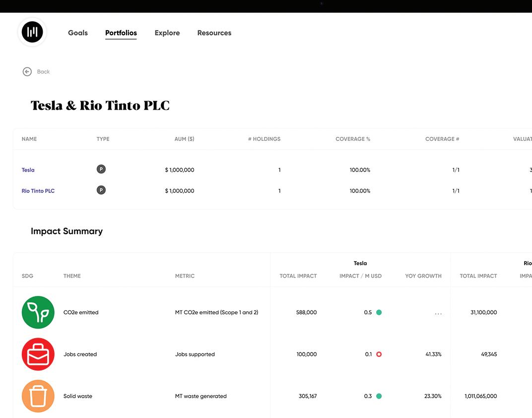Click the green plant SDG icon
Image resolution: width=532 pixels, height=418 pixels.
click(38, 312)
